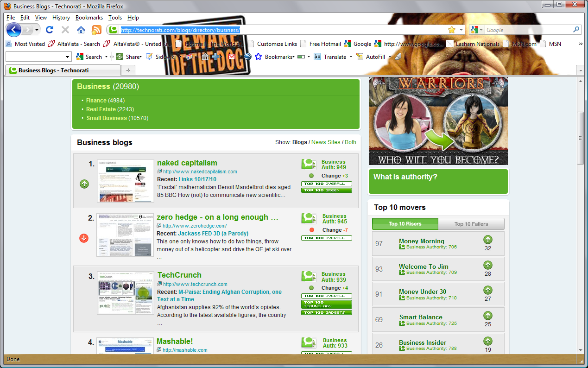
Task: Click the Forward navigation arrow
Action: [x=27, y=30]
